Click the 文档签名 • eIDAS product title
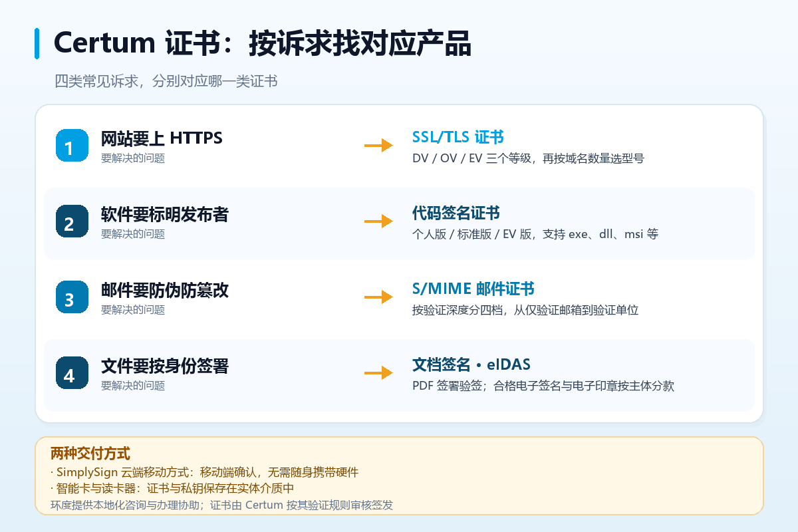798x532 pixels. pos(471,364)
